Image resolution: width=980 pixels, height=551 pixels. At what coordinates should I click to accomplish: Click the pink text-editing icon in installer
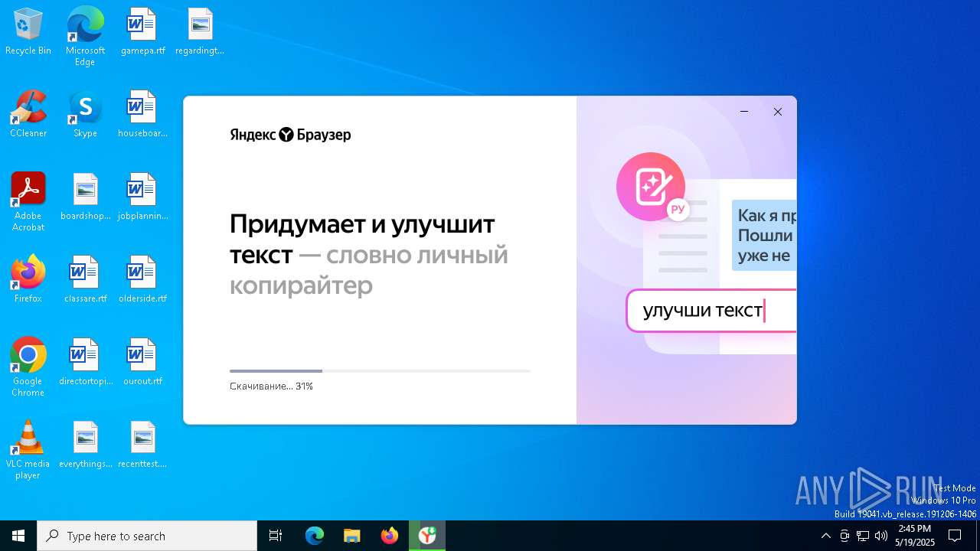650,186
